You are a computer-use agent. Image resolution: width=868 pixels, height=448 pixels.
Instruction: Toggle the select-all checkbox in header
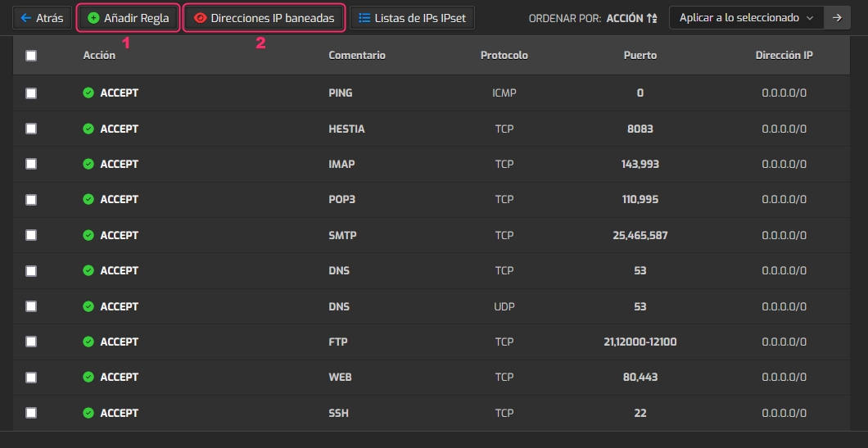(31, 56)
